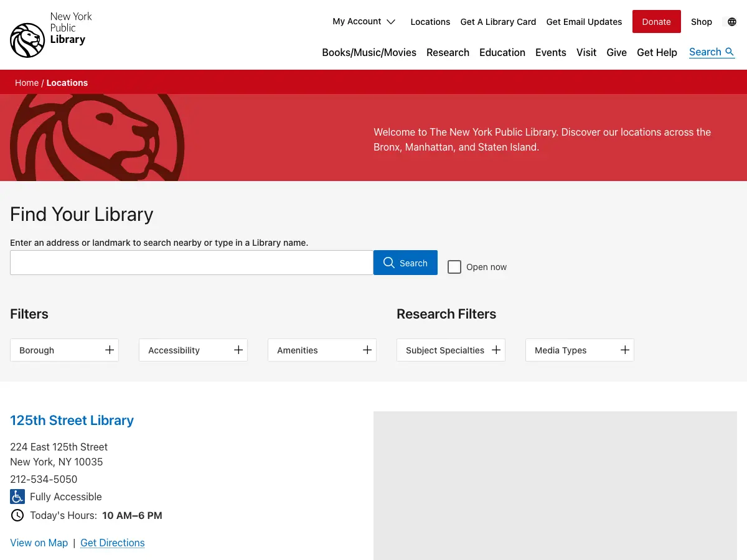Click New York, NY 10035 text
747x560 pixels.
[x=57, y=462]
